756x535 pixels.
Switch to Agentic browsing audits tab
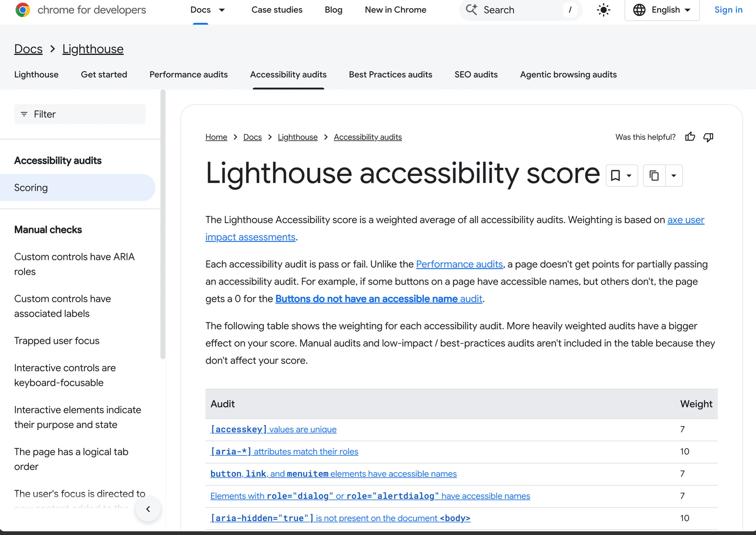(x=568, y=74)
